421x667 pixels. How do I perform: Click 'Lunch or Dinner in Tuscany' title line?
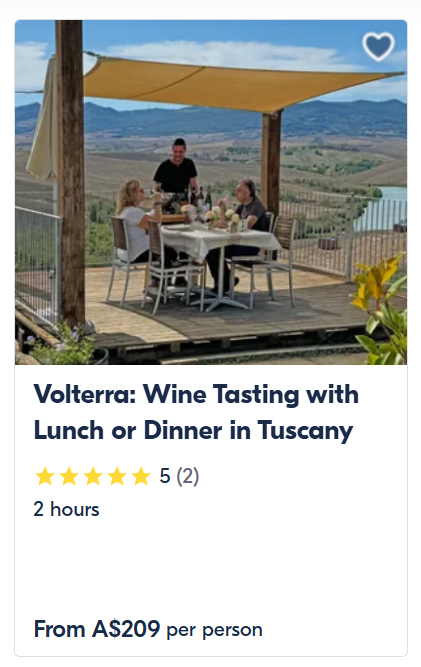193,430
